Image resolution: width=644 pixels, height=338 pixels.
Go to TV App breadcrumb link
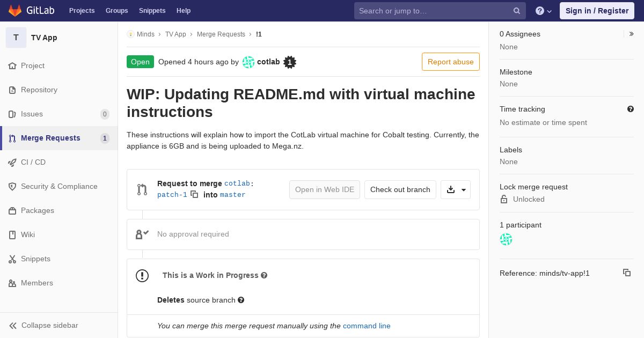175,34
